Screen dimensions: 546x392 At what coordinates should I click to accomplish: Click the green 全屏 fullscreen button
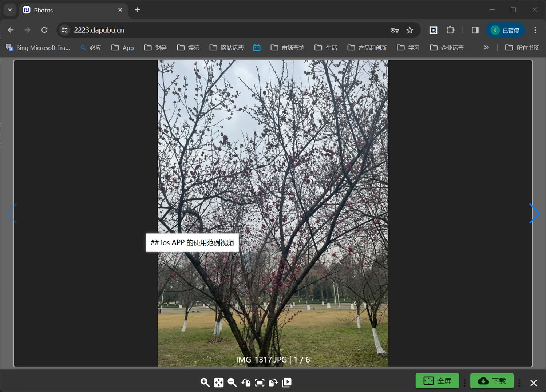click(437, 381)
